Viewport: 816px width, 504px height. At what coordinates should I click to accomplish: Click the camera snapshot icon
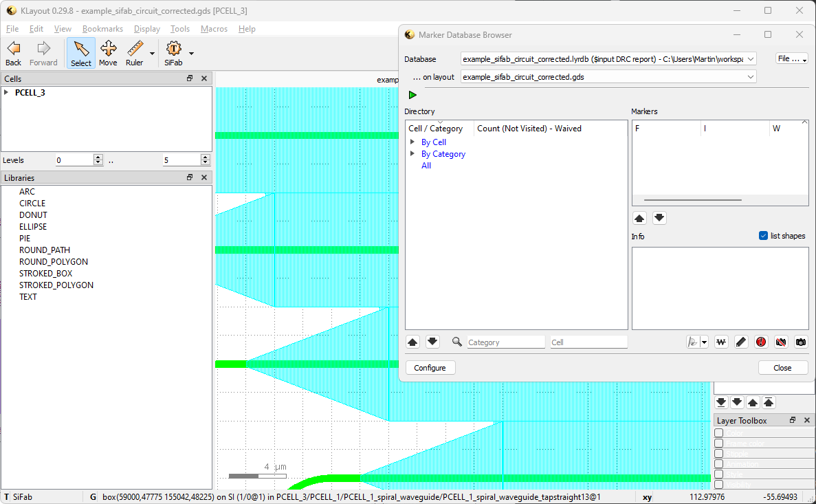coord(801,342)
